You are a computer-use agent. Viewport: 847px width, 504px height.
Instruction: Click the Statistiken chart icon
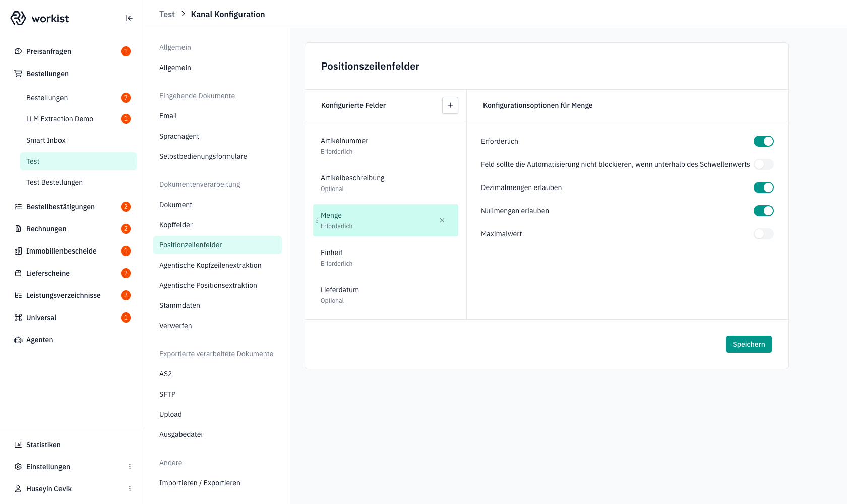[x=18, y=445]
